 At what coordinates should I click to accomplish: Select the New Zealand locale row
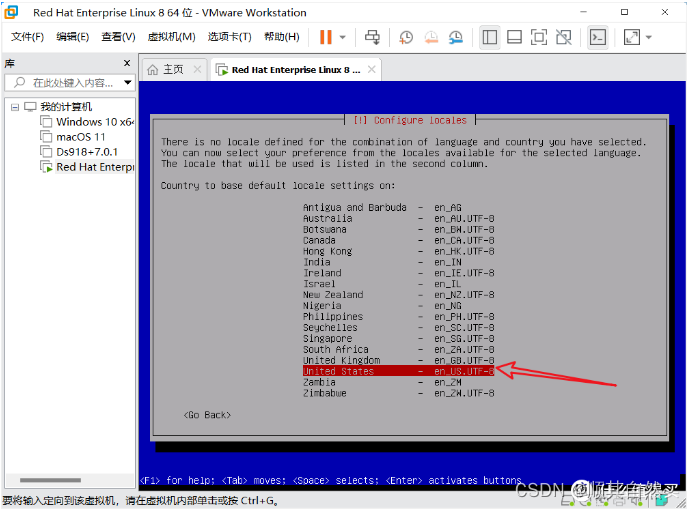click(x=399, y=295)
